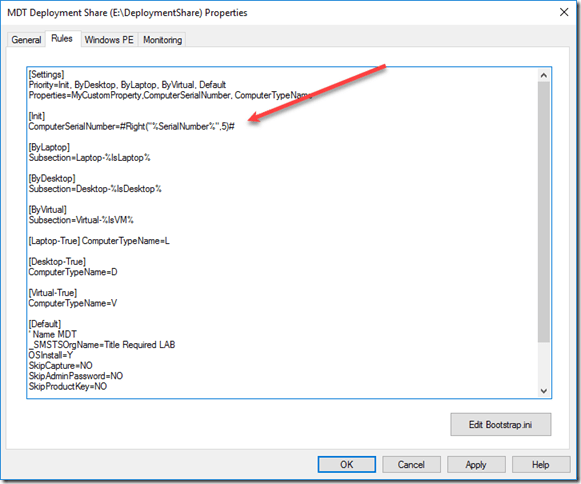Image resolution: width=581 pixels, height=484 pixels.
Task: Click the ComputerSerialNumber=#Right line
Action: (x=132, y=126)
